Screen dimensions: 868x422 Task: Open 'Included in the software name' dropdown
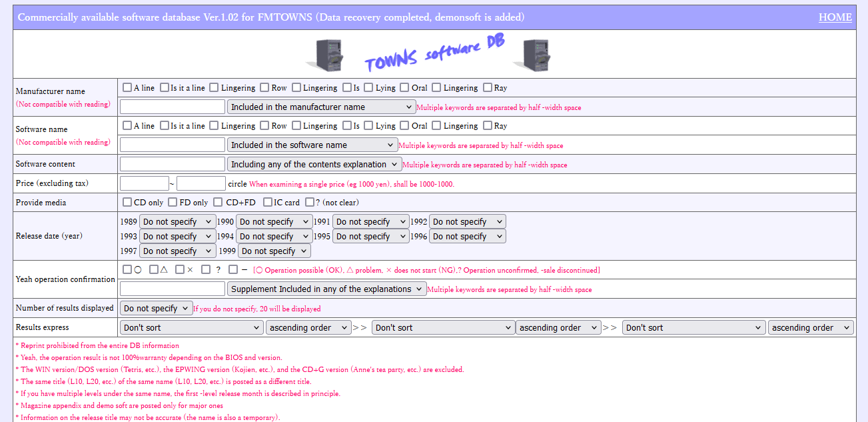[312, 145]
